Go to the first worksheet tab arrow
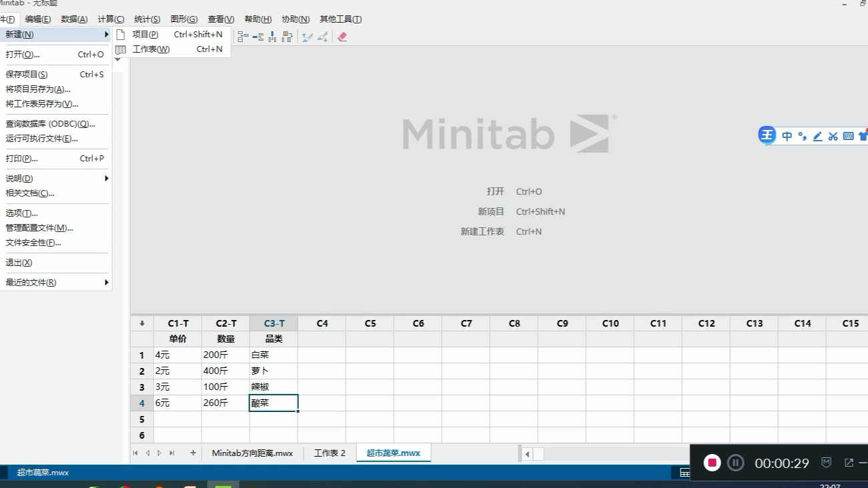Screen dimensions: 868x488 tap(135, 453)
